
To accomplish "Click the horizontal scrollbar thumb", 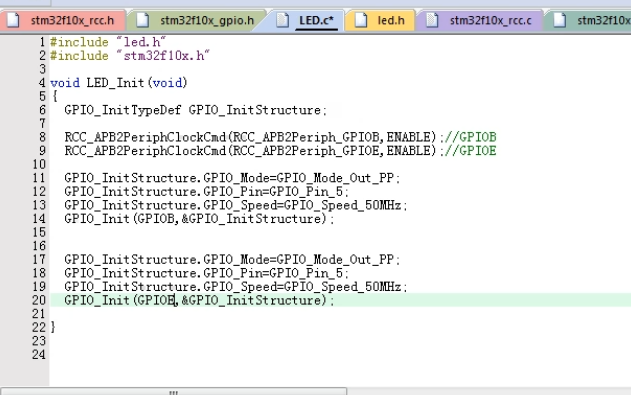I will (173, 391).
